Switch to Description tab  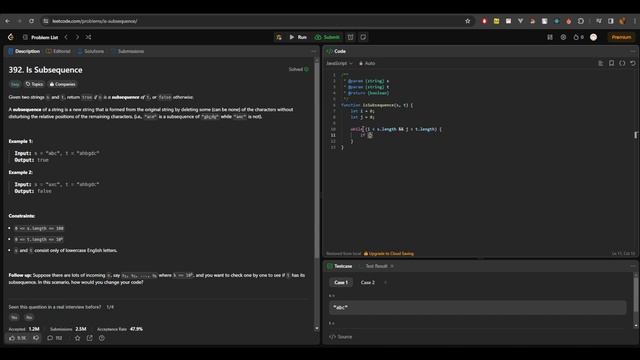pyautogui.click(x=24, y=51)
